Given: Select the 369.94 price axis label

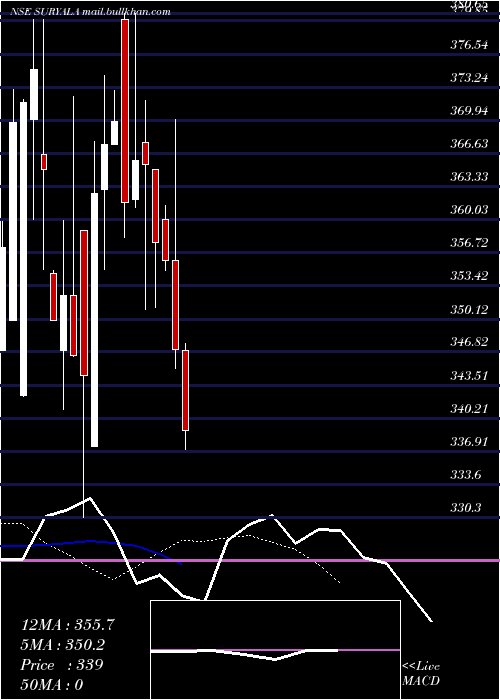Looking at the screenshot, I should (x=469, y=111).
